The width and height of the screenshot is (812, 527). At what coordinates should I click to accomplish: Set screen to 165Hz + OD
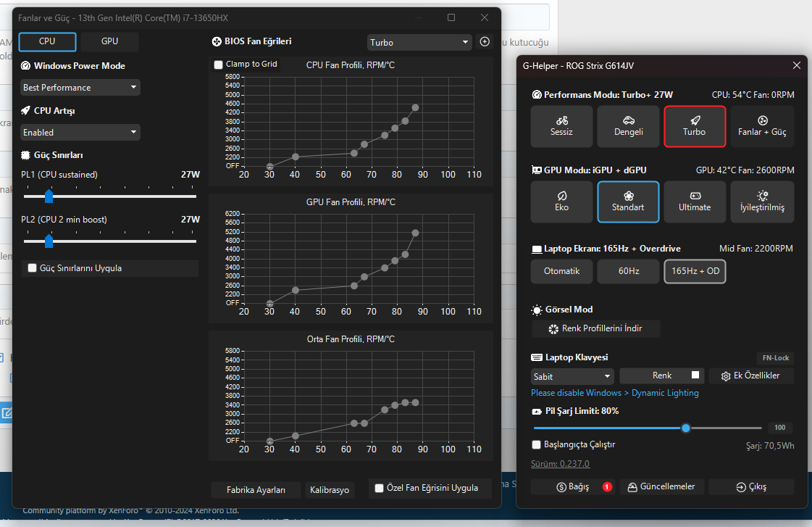pos(695,271)
